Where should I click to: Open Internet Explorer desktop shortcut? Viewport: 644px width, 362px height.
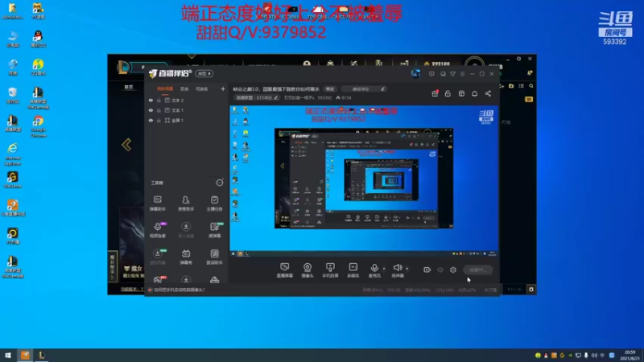pos(13,154)
